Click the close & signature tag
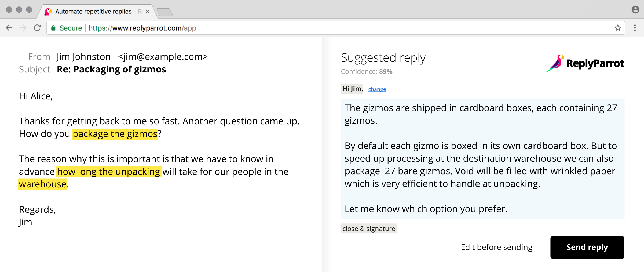Image resolution: width=644 pixels, height=272 pixels. coord(369,229)
